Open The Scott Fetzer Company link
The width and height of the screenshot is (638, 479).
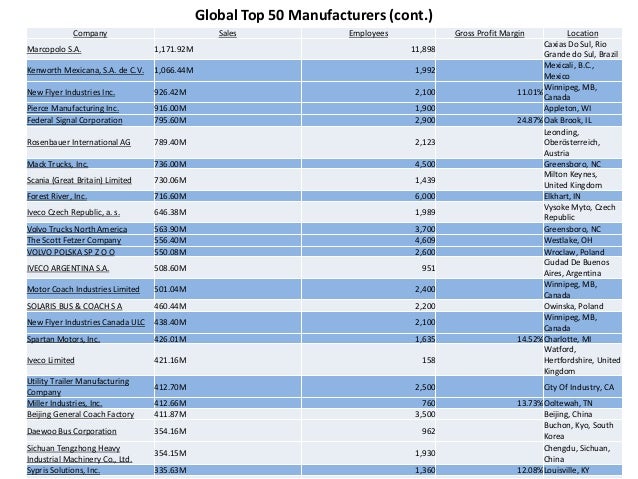[74, 241]
